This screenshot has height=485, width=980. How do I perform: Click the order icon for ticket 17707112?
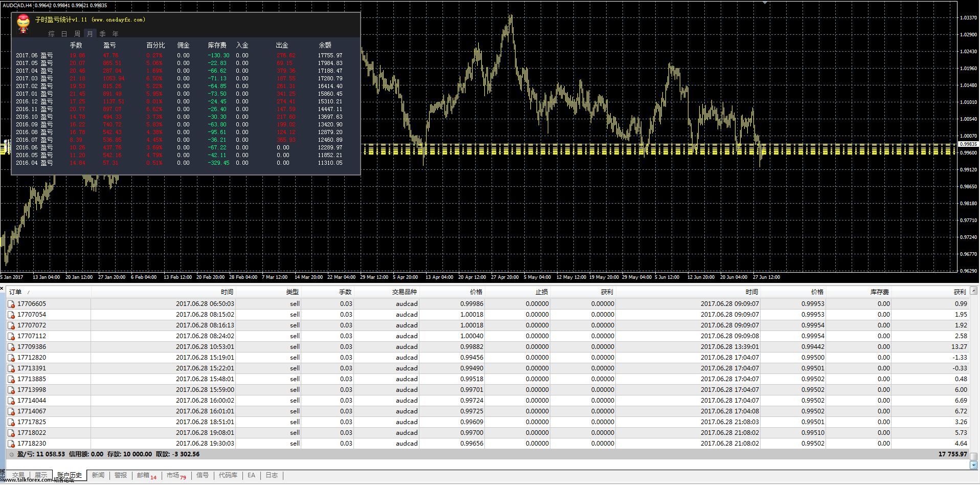click(x=11, y=336)
